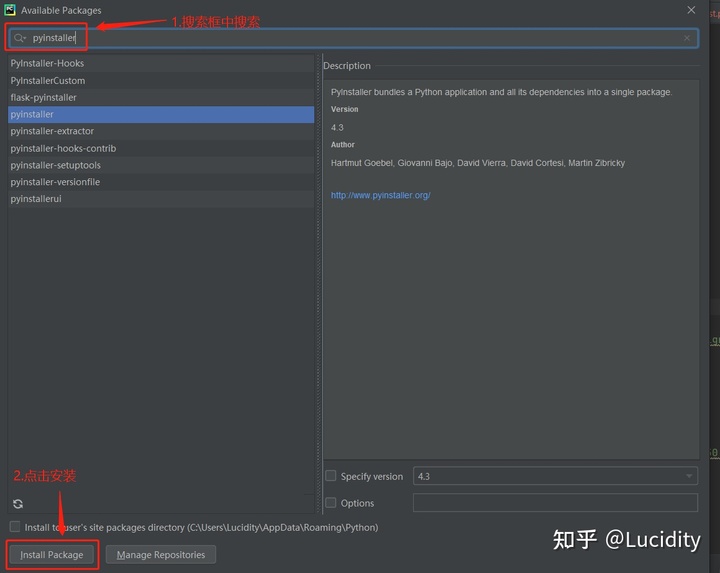Select pyinstaller-extractor in the package list
This screenshot has width=720, height=573.
161,131
